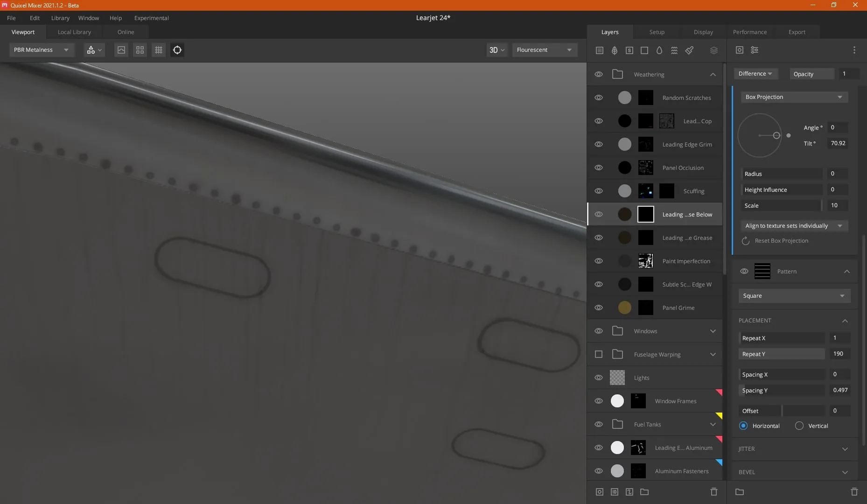The height and width of the screenshot is (504, 867).
Task: Switch to the Local Library tab
Action: (x=74, y=32)
